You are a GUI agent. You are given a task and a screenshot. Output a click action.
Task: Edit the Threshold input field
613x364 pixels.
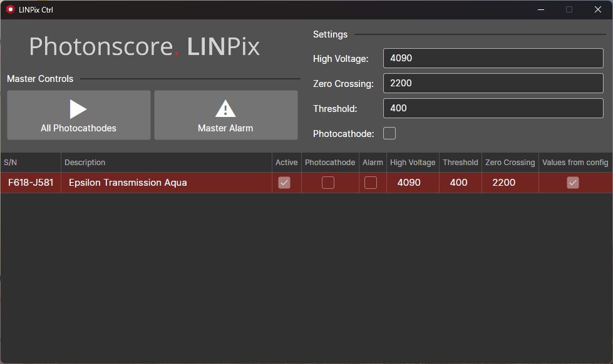(x=493, y=108)
